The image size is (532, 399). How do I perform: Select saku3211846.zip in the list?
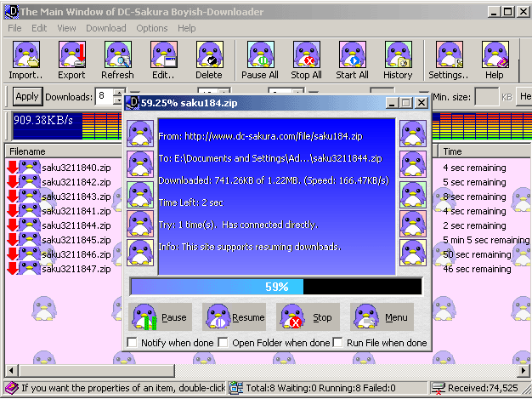[76, 254]
